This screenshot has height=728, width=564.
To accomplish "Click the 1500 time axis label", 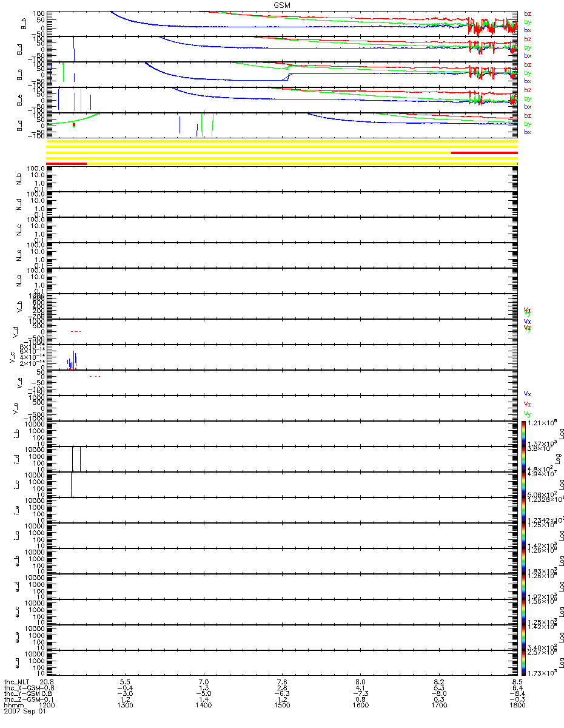I will point(281,706).
